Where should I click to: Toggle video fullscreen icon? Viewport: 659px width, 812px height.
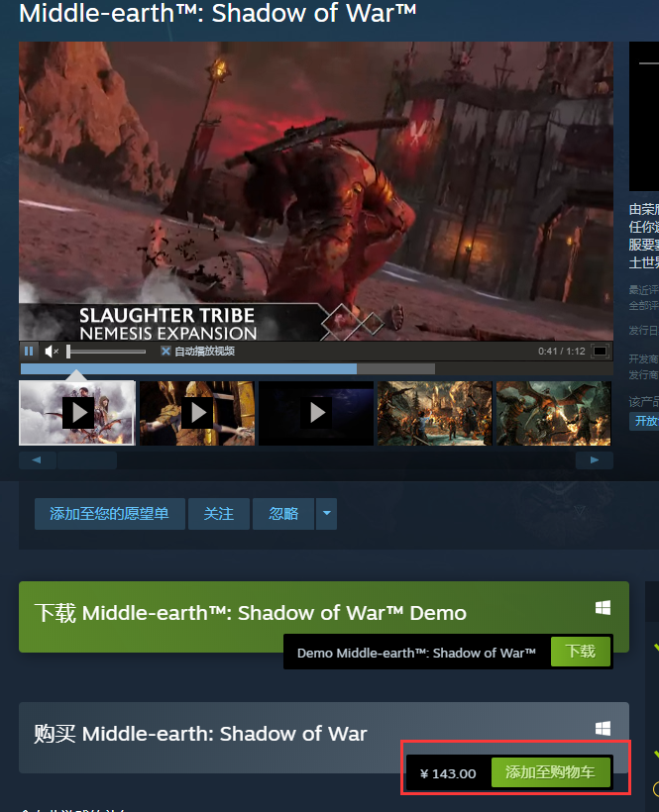pyautogui.click(x=600, y=352)
